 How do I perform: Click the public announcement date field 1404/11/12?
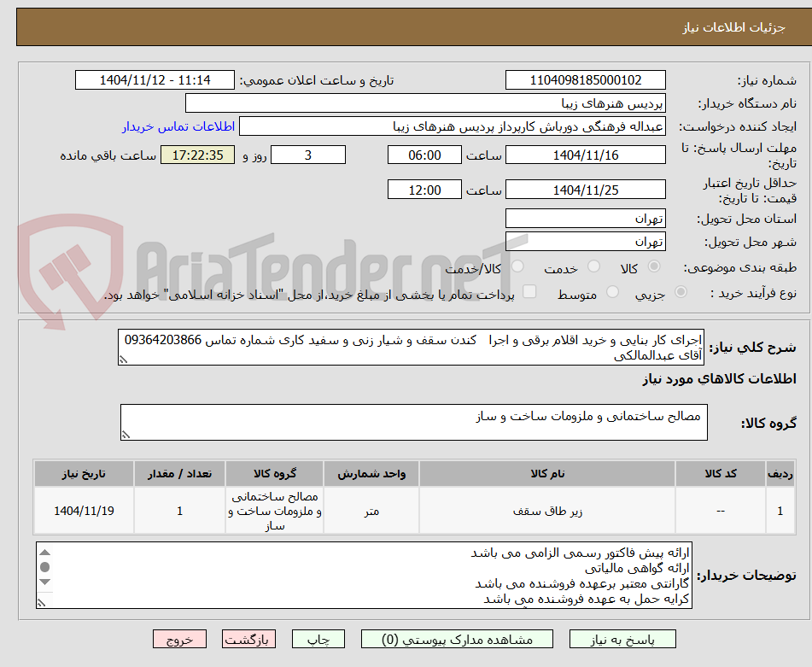click(x=155, y=80)
